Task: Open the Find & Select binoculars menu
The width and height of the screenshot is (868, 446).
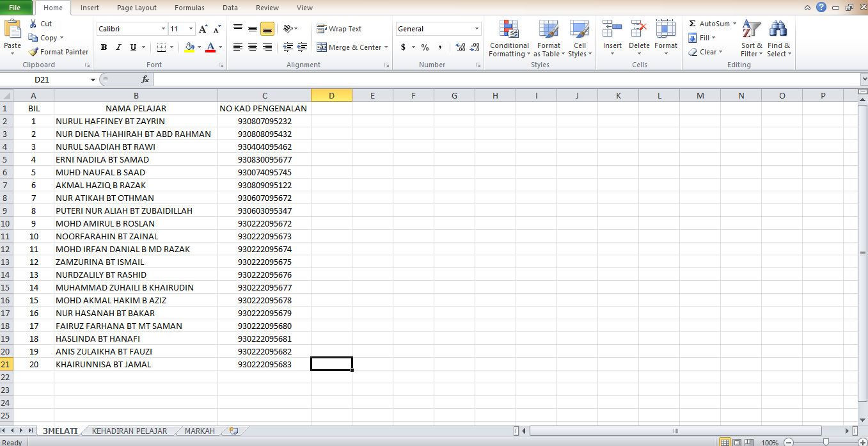Action: coord(778,38)
